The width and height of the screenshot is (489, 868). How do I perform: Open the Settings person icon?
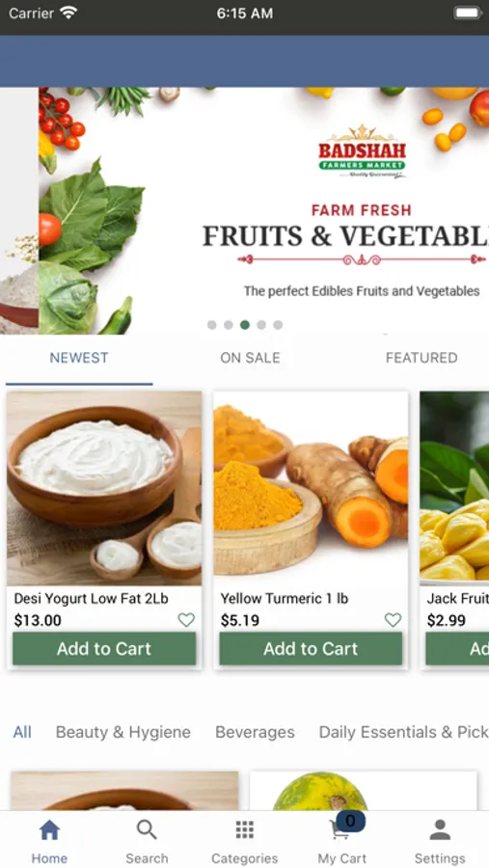tap(440, 829)
